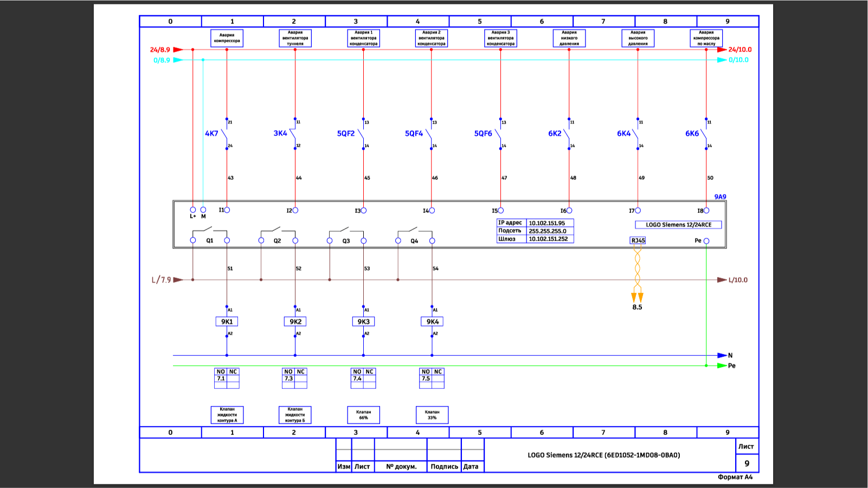
Task: Click the NO/NC contact table under 9K2
Action: tap(295, 378)
